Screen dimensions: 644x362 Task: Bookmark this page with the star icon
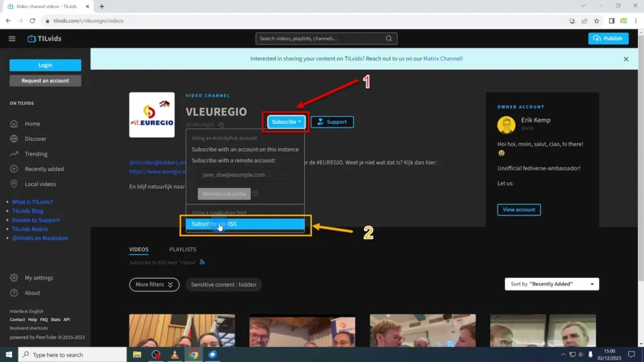(x=596, y=21)
